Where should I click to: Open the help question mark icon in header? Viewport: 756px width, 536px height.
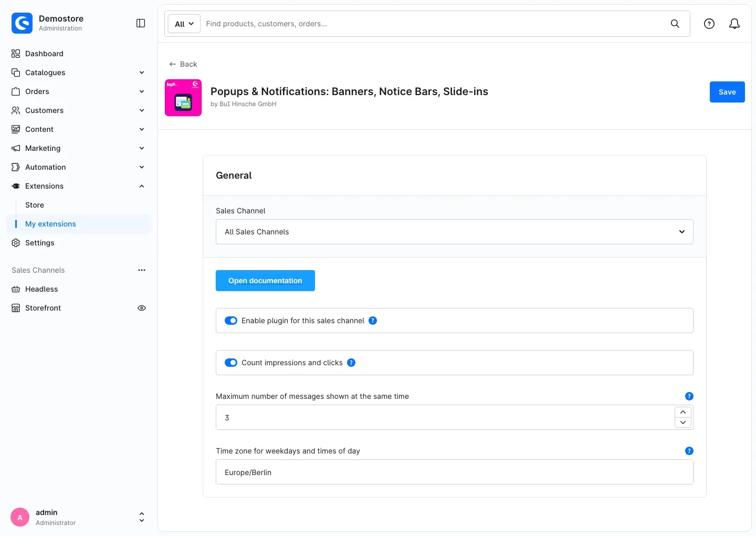tap(709, 24)
